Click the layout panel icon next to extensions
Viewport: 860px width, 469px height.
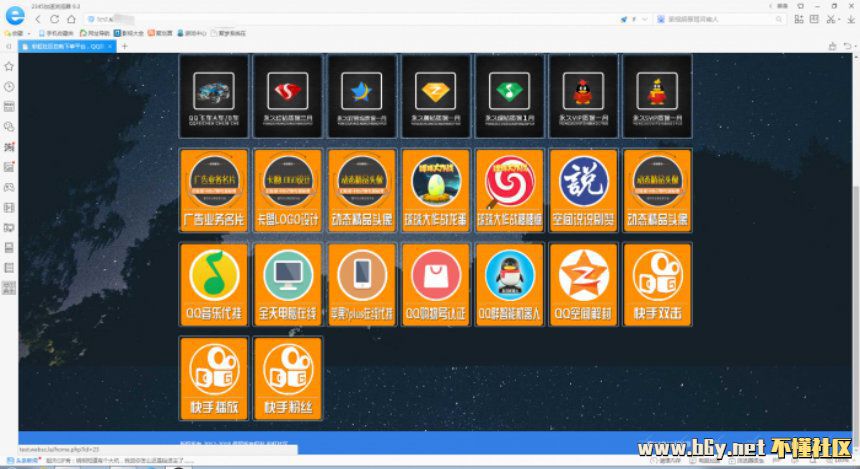pos(814,19)
